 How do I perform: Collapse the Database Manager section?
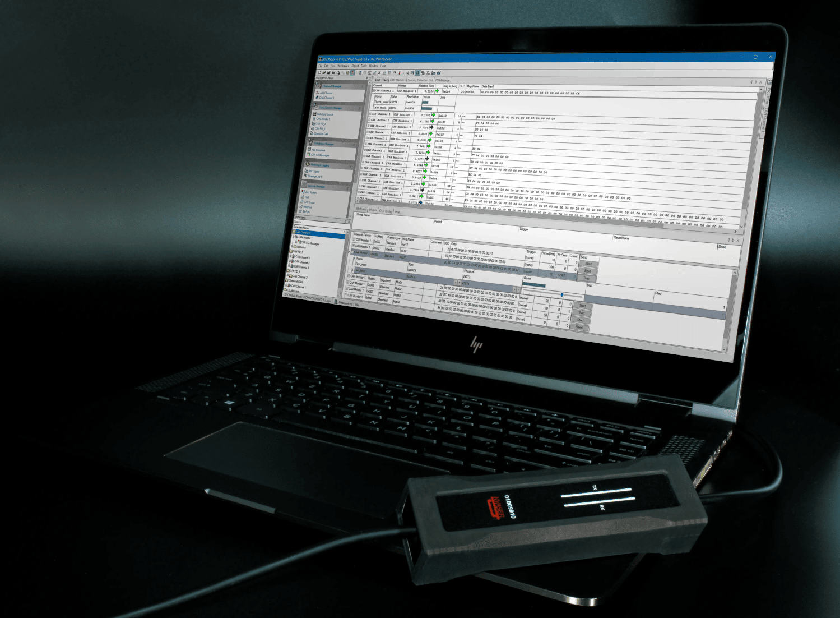[x=354, y=145]
